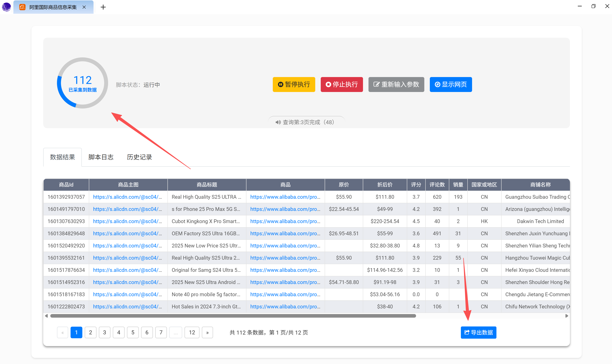This screenshot has width=612, height=364.
Task: Open alibaba product link for 1601520492920
Action: point(285,245)
